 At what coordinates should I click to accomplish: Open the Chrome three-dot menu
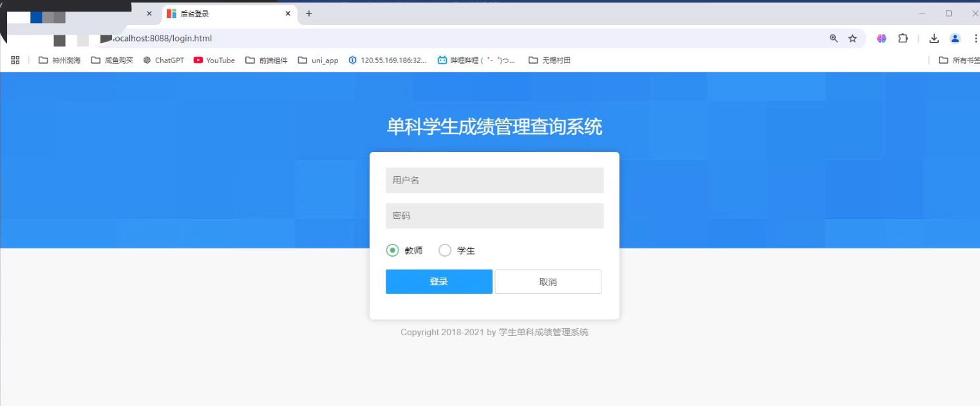coord(975,39)
